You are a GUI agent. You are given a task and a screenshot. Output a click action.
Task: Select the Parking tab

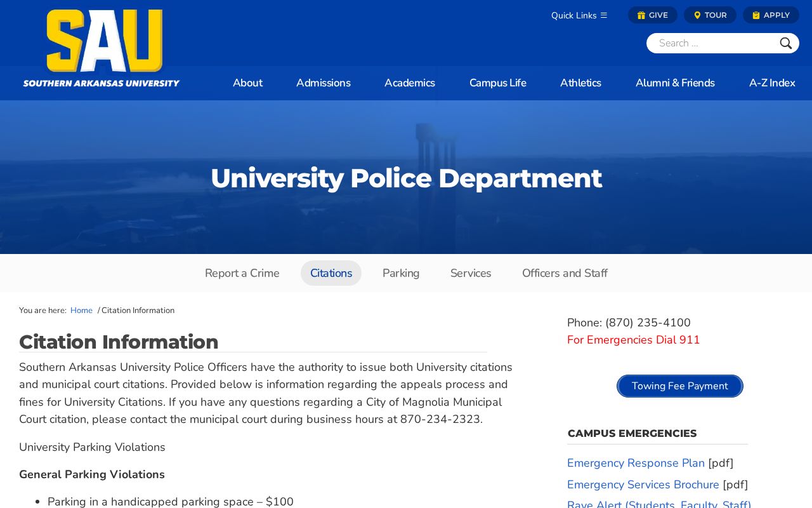401,273
